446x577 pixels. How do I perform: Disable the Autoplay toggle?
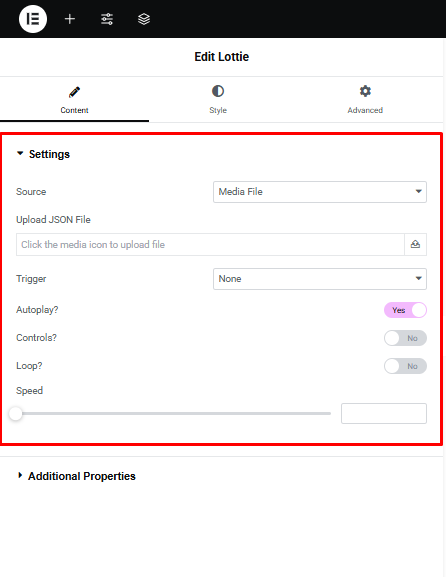(x=405, y=310)
